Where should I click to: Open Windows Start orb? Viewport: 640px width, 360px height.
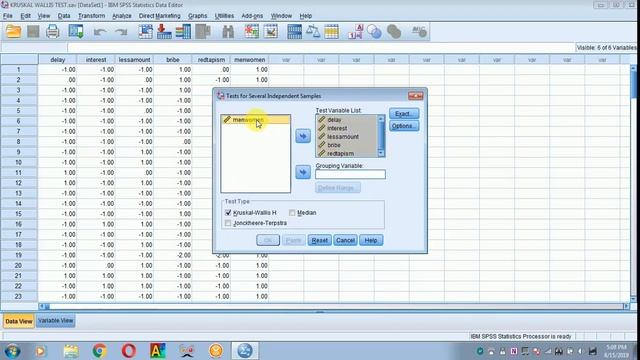[12, 351]
